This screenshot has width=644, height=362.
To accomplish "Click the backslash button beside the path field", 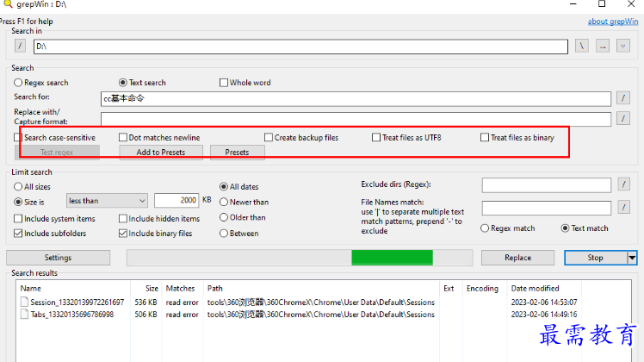I will (582, 46).
